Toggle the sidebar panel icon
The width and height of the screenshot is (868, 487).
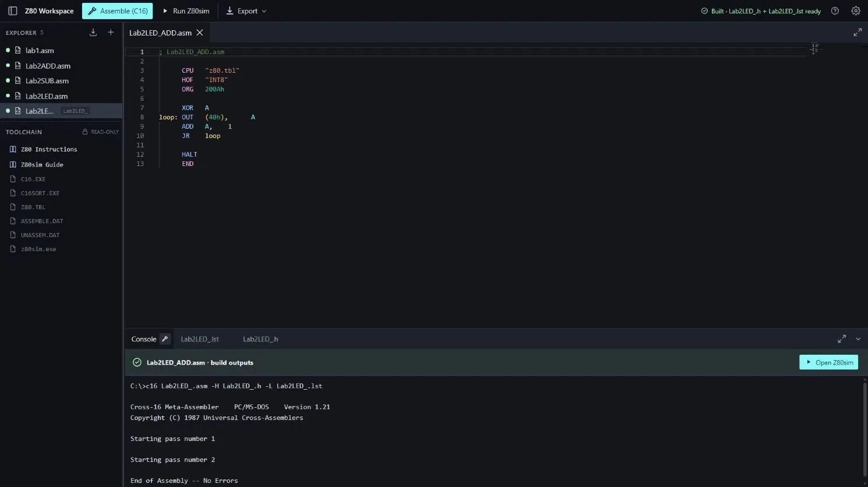tap(12, 11)
